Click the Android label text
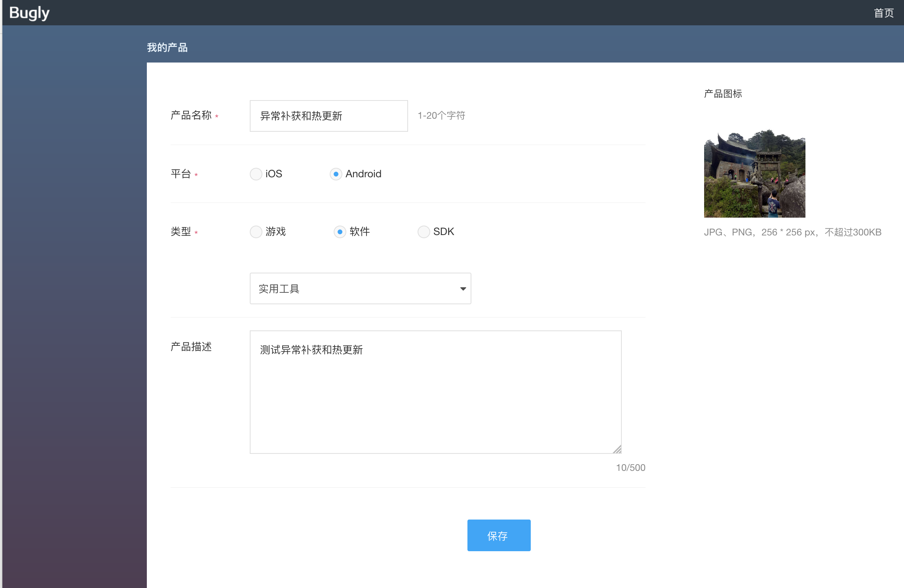 pyautogui.click(x=363, y=174)
